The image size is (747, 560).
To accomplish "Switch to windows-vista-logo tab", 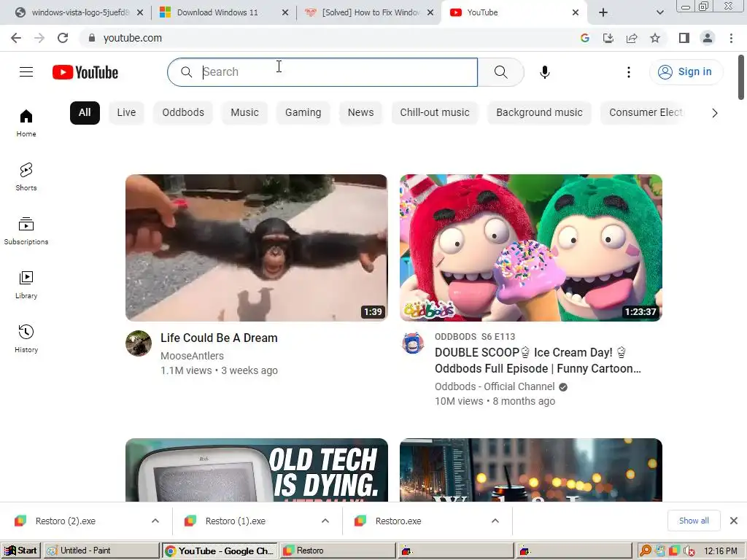I will pyautogui.click(x=80, y=12).
